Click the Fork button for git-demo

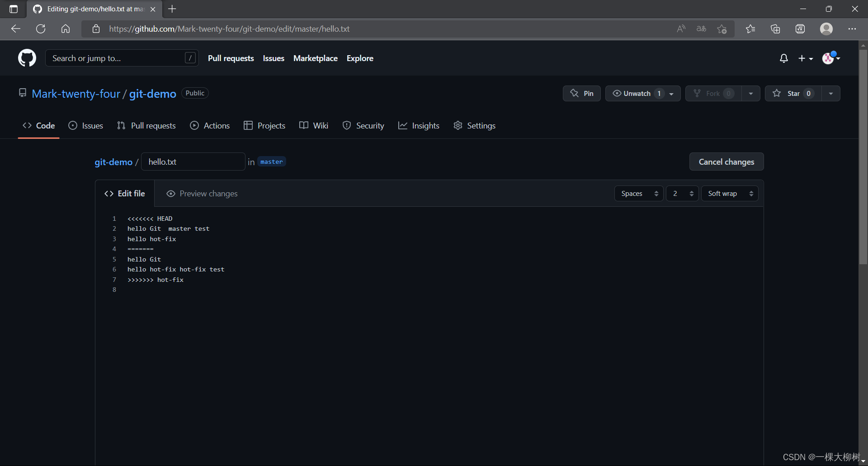pyautogui.click(x=712, y=93)
